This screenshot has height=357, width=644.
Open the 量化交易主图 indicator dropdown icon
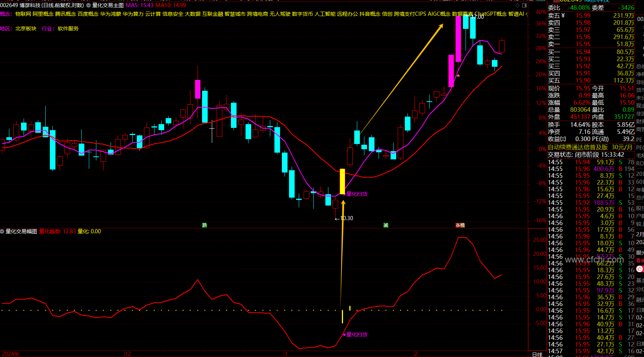point(88,5)
